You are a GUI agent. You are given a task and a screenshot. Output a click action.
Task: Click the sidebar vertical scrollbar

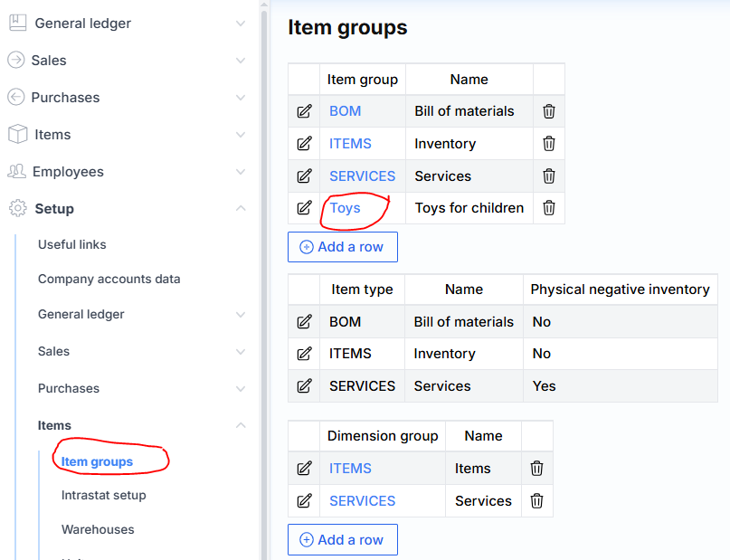[x=264, y=271]
